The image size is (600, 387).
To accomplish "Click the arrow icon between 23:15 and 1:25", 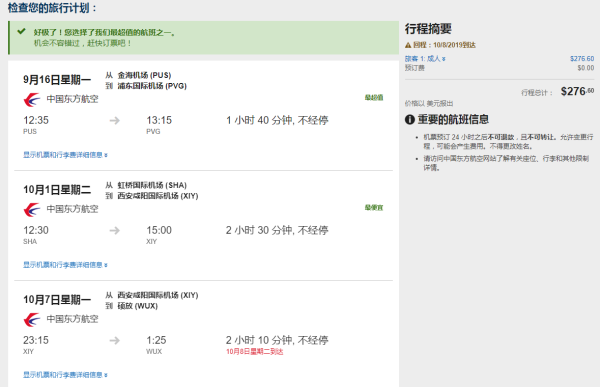I will coord(115,340).
